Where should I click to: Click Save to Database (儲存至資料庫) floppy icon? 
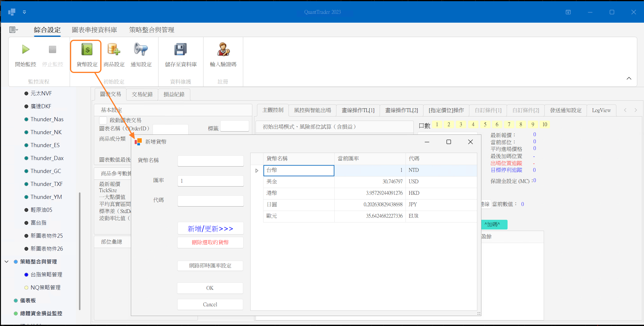[181, 49]
